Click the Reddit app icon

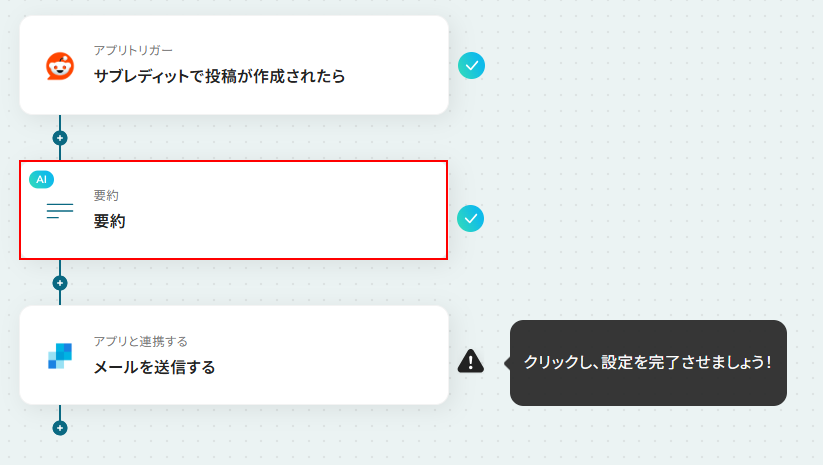coord(60,66)
